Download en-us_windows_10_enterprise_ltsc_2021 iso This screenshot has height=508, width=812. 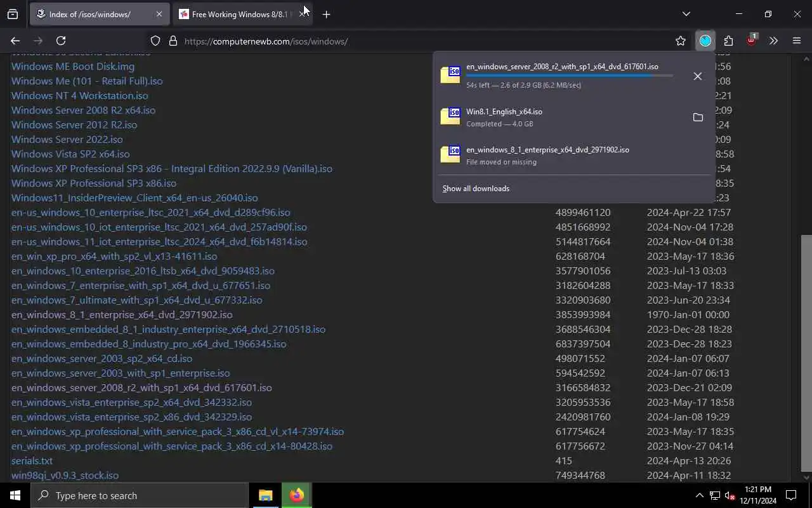point(151,212)
